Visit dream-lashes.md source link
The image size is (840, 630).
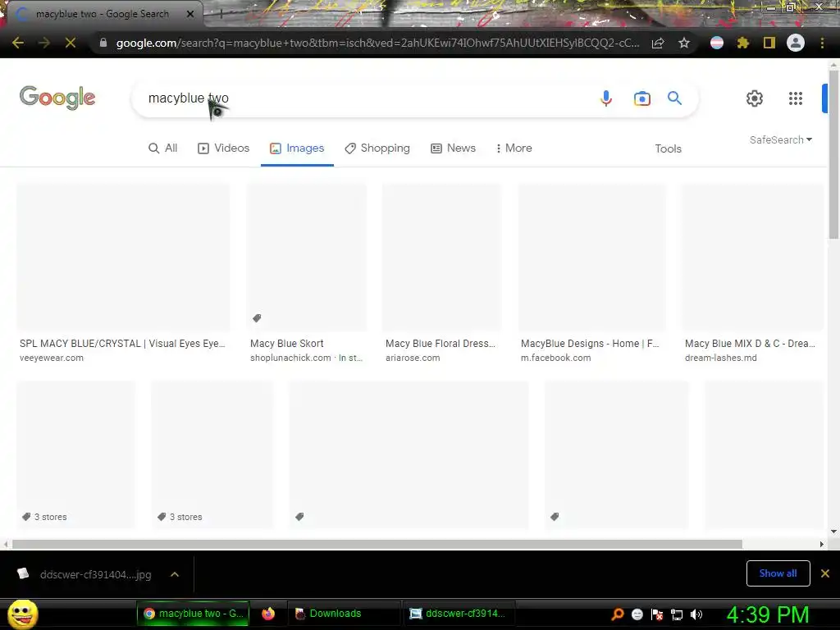pos(720,358)
